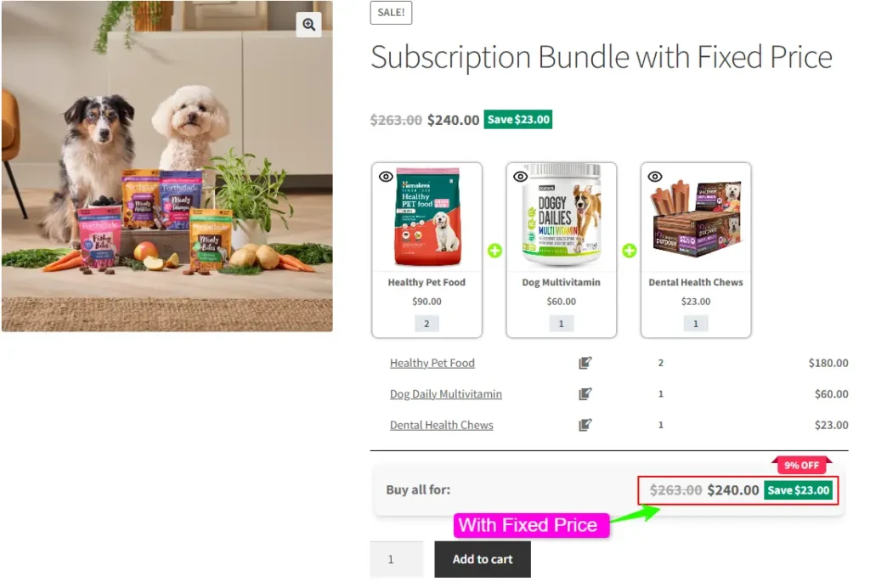This screenshot has height=588, width=870.
Task: Click the main product photo with two dogs
Action: (x=166, y=166)
